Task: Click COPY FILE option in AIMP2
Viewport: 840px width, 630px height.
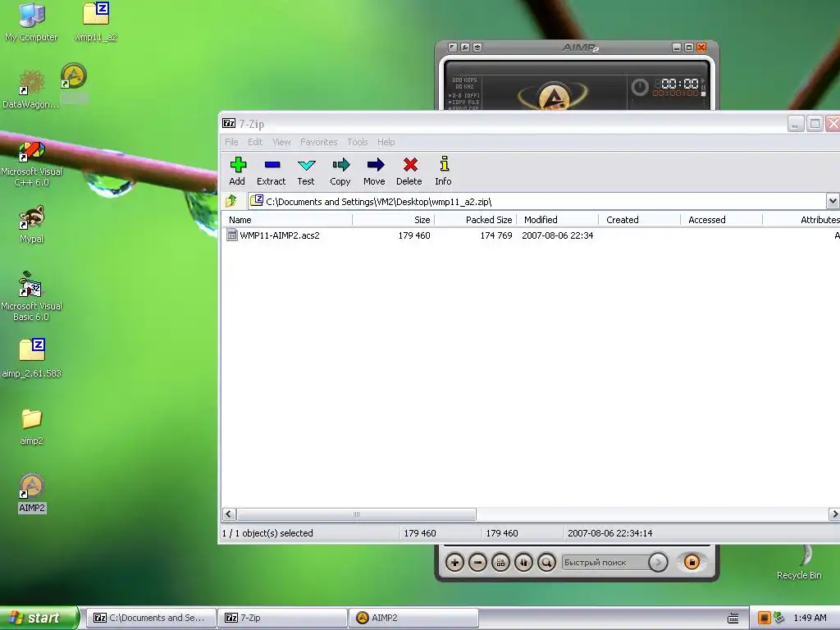Action: click(x=464, y=102)
